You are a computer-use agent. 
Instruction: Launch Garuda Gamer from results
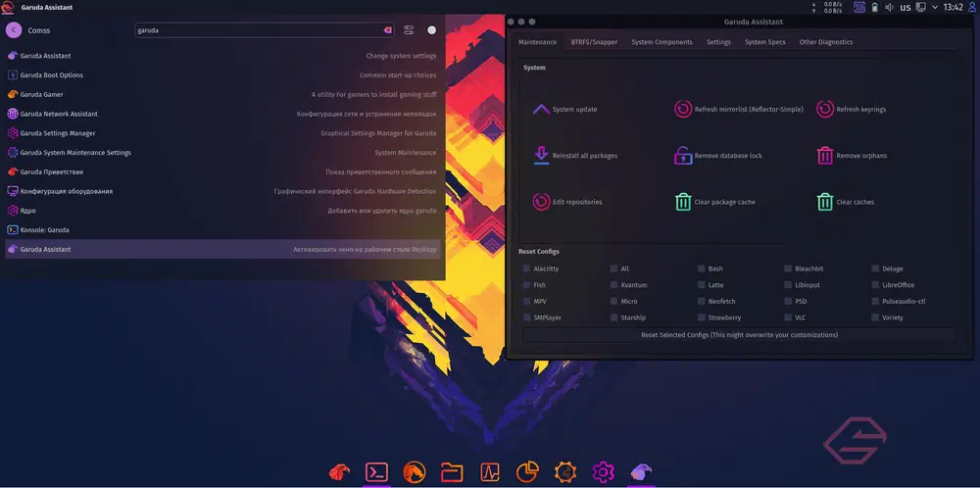[x=222, y=94]
